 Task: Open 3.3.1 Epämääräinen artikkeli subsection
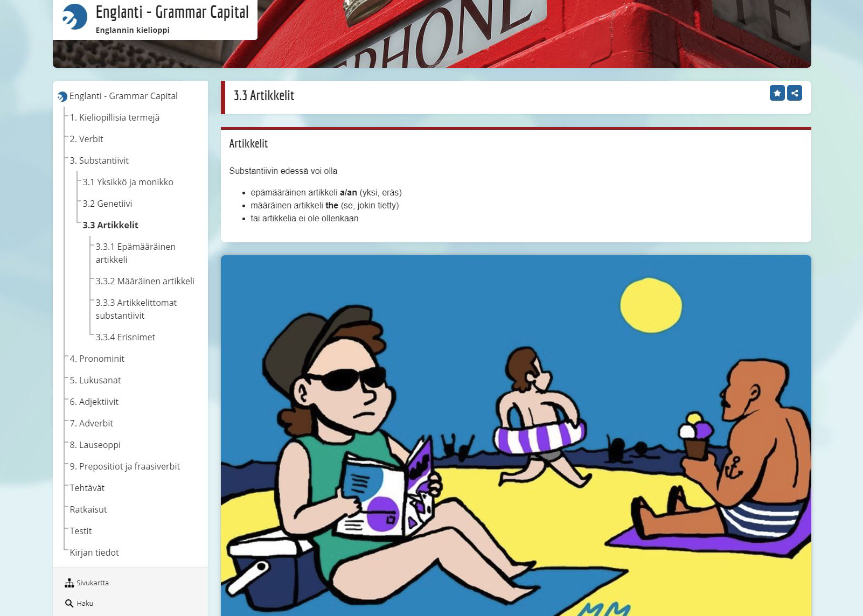(135, 253)
